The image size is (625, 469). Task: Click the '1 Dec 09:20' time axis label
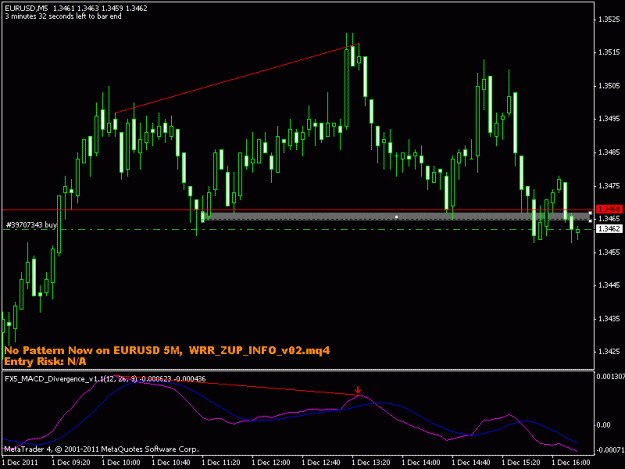(x=71, y=462)
